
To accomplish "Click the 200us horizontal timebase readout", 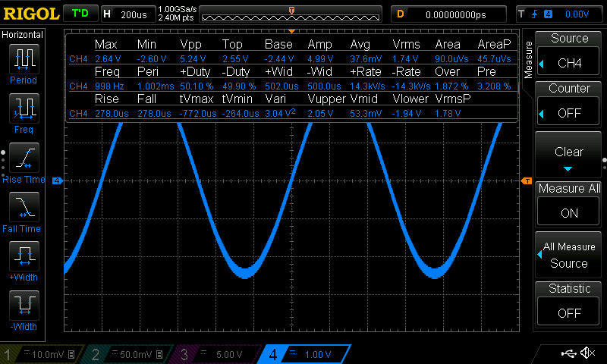I will pos(126,14).
